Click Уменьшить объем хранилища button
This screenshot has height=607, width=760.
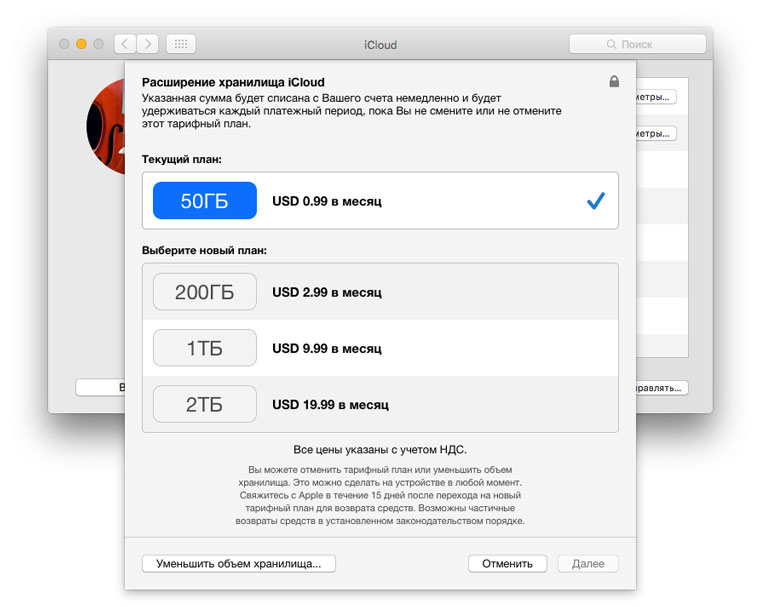coord(238,564)
